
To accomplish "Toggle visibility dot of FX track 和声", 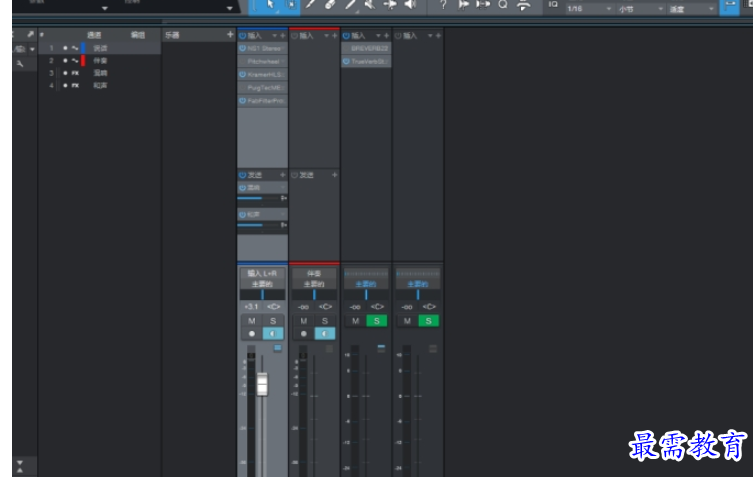I will [x=65, y=86].
